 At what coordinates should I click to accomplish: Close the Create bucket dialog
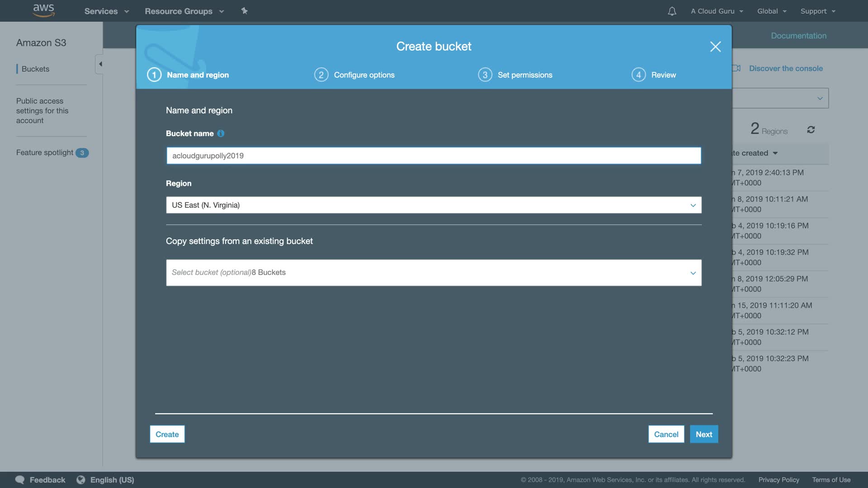point(715,47)
